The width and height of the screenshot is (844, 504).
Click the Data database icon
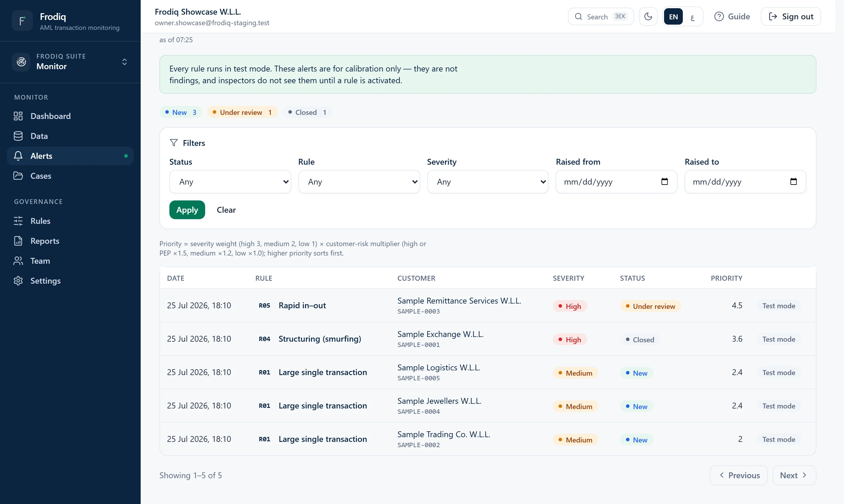coord(18,136)
